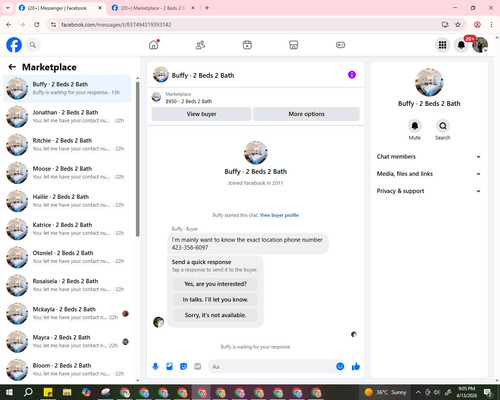Go back using the Marketplace arrow
This screenshot has width=500, height=400.
point(12,67)
